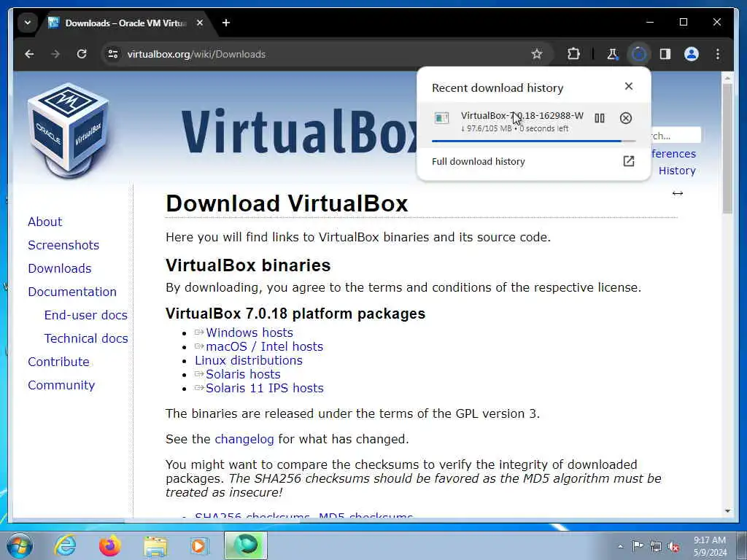This screenshot has width=747, height=560.
Task: Click the Action Center flag icon
Action: 638,546
